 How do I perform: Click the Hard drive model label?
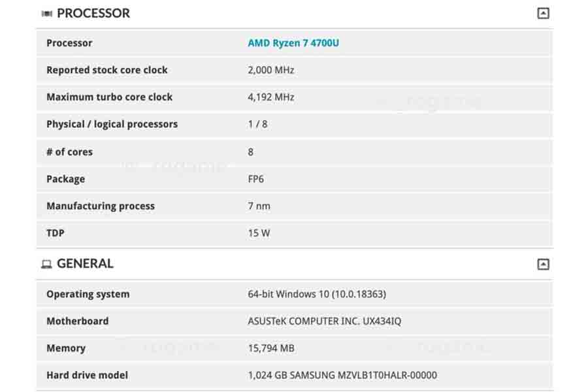[x=87, y=375]
